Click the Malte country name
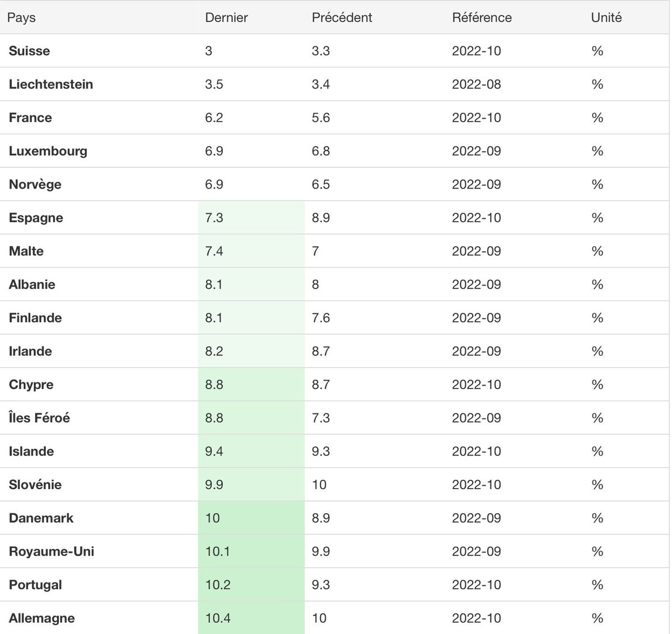Screen dimensions: 672x634 point(26,251)
